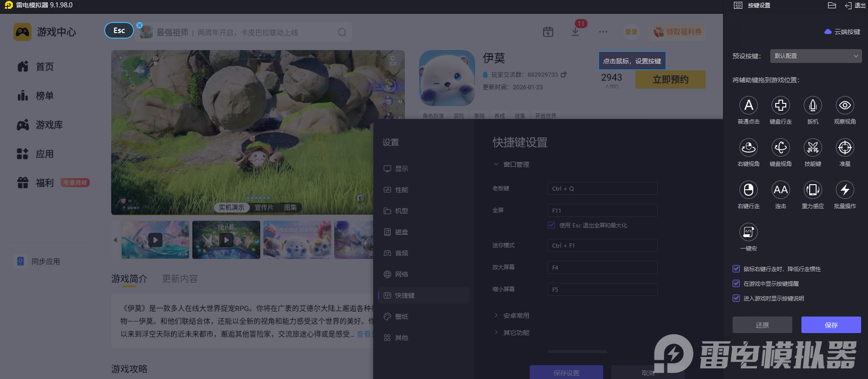Select the 准星 crosshair icon

[x=845, y=148]
